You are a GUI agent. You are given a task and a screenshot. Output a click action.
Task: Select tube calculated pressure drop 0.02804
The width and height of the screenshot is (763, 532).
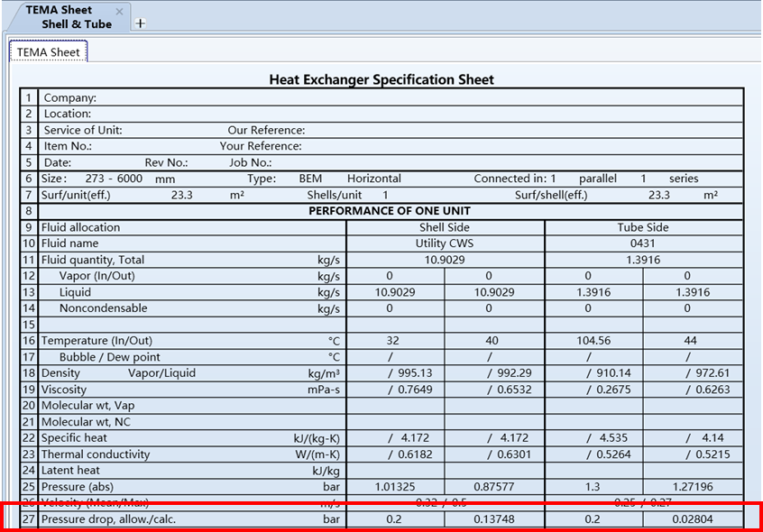coord(693,519)
